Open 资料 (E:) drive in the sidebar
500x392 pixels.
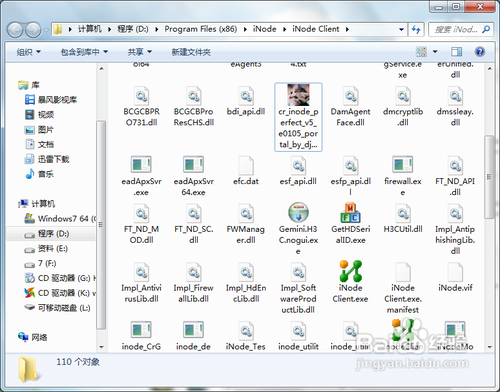pyautogui.click(x=46, y=248)
